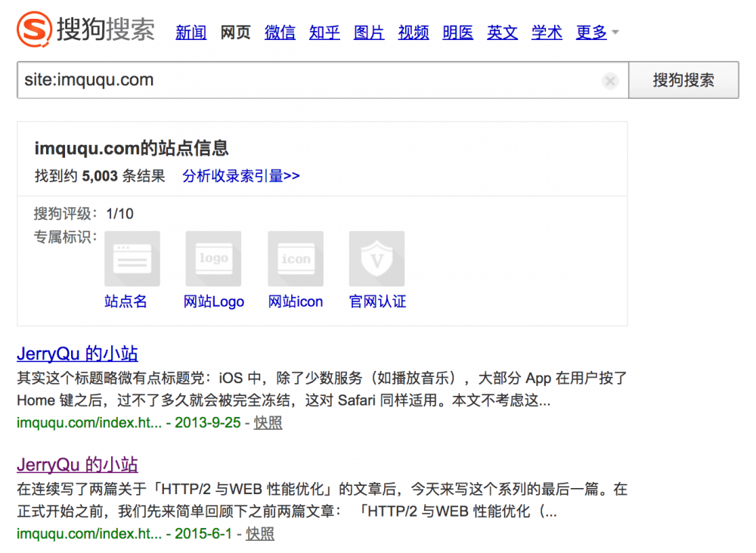Switch to the 微信 search tab
The width and height of the screenshot is (756, 553).
pyautogui.click(x=280, y=32)
